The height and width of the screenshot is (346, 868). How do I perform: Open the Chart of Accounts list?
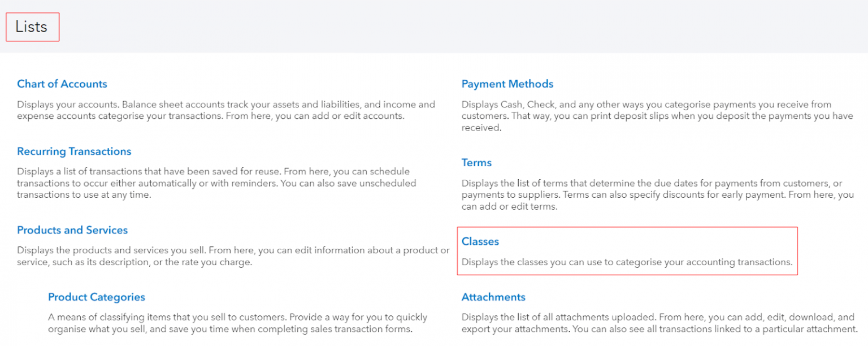coord(62,84)
